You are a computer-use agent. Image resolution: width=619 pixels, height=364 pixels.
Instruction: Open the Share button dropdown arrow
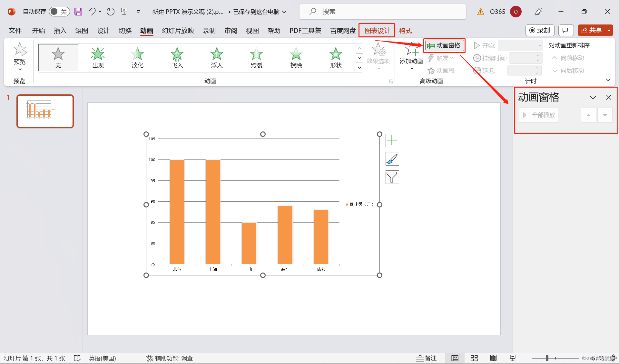point(609,30)
